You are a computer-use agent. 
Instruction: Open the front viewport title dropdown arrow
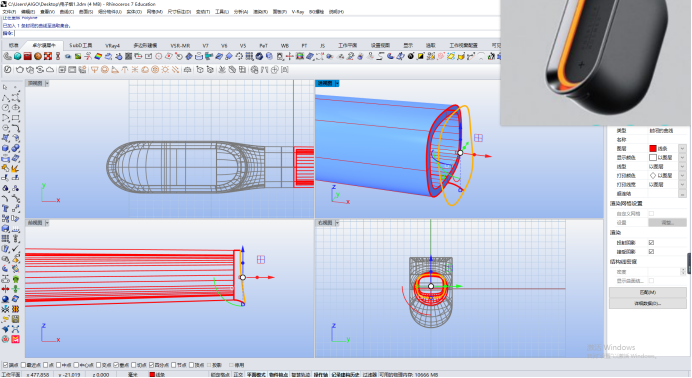tap(47, 223)
